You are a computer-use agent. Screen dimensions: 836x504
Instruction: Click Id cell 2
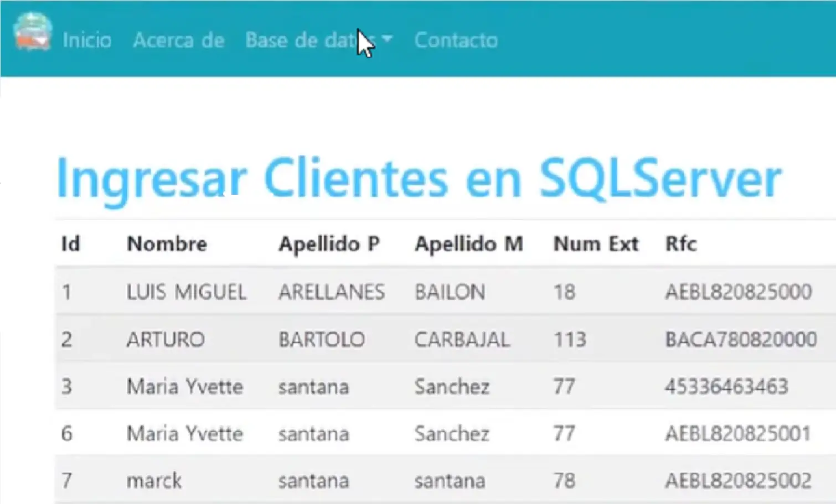tap(66, 339)
